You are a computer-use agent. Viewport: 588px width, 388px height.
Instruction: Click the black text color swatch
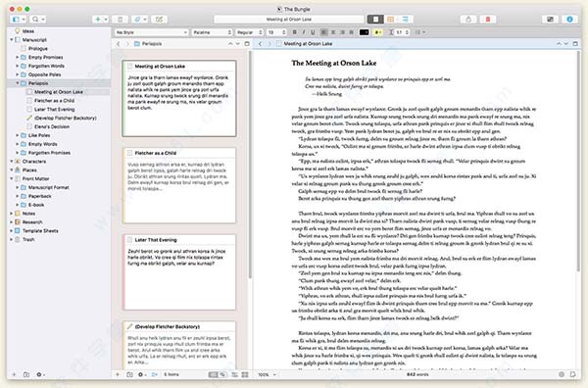coord(365,32)
